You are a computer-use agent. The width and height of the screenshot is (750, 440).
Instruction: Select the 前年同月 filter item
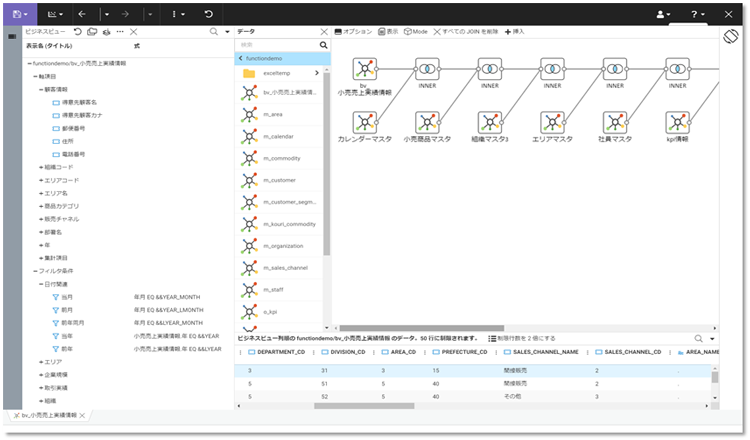(68, 323)
